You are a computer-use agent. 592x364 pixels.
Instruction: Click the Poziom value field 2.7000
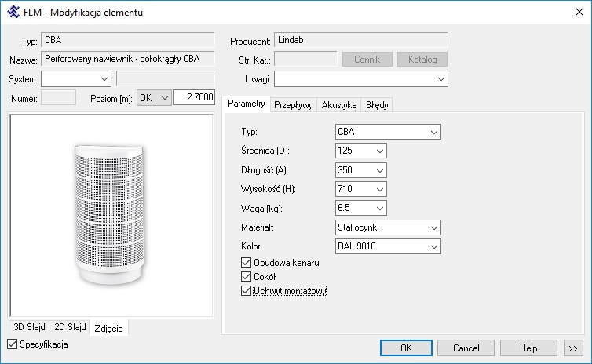pyautogui.click(x=193, y=97)
